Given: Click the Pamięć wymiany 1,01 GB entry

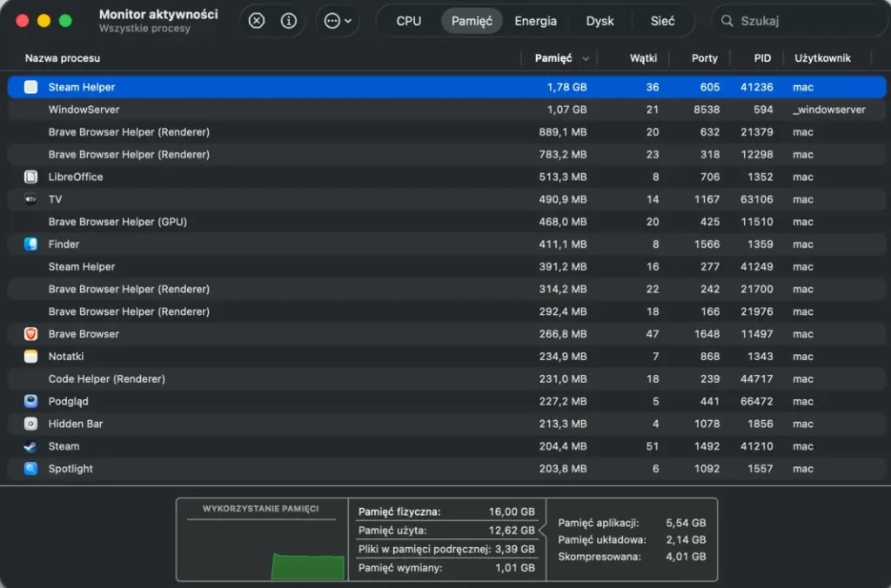Looking at the screenshot, I should (446, 567).
